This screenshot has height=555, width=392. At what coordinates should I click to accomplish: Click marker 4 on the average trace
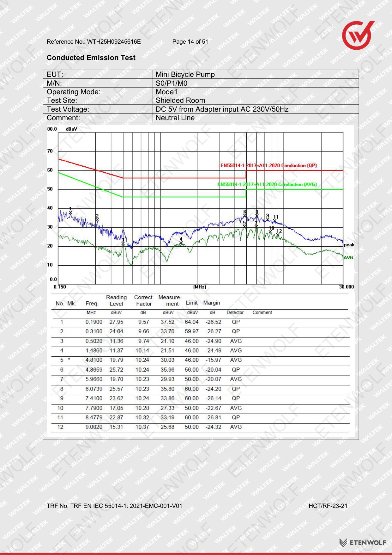click(x=181, y=243)
